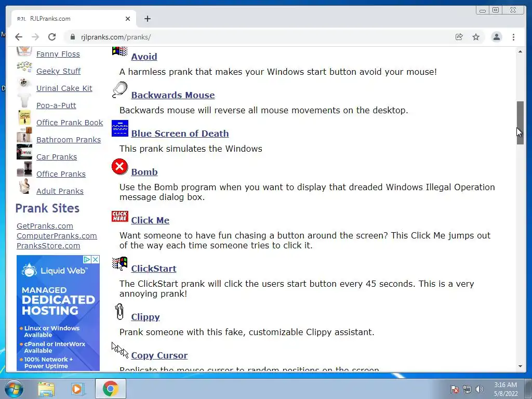The height and width of the screenshot is (399, 532).
Task: Visit the Pop-a-Putt link
Action: pos(56,105)
